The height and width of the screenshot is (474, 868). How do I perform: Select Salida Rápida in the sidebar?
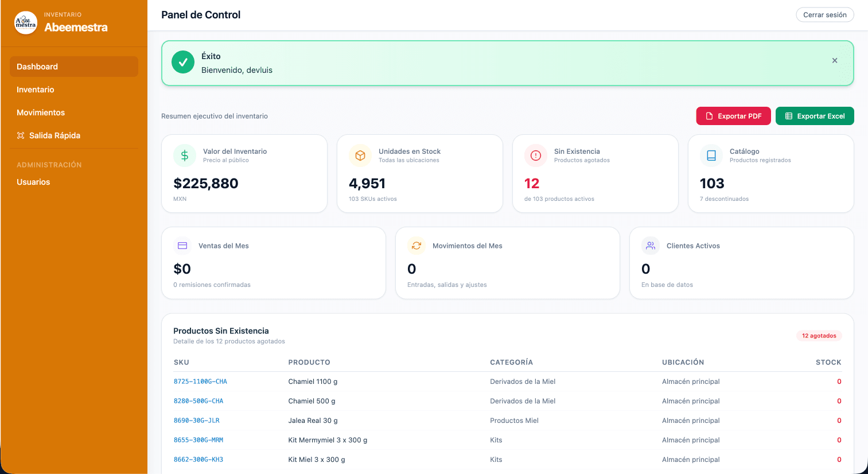coord(55,135)
